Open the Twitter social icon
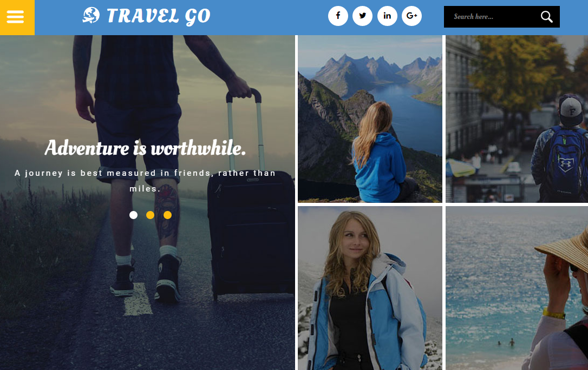The image size is (588, 370). click(362, 16)
